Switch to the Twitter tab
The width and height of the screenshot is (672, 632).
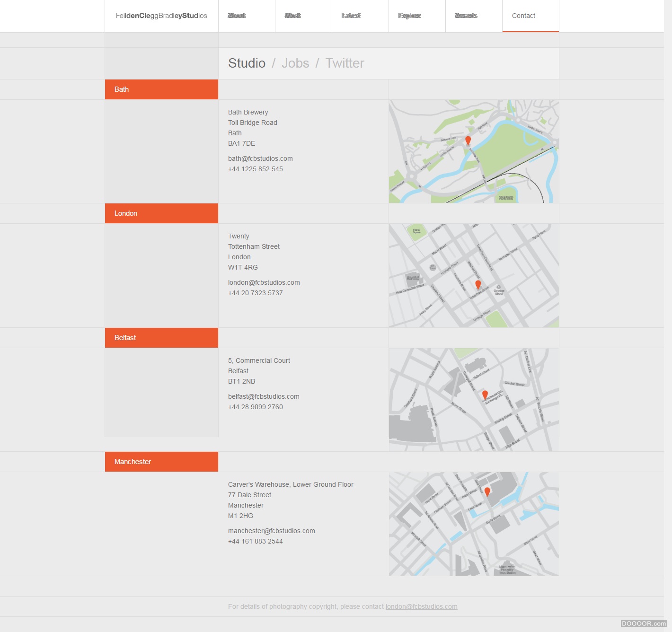point(345,63)
